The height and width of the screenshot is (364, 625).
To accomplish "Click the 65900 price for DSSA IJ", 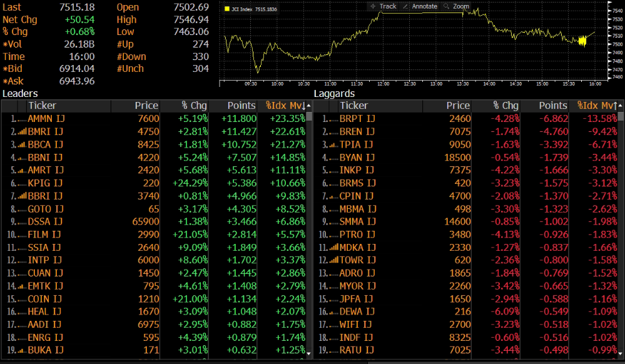I will pos(146,221).
